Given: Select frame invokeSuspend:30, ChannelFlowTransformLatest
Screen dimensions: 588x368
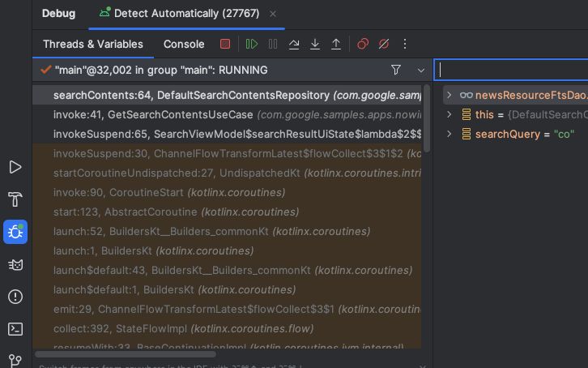Looking at the screenshot, I should [x=228, y=154].
